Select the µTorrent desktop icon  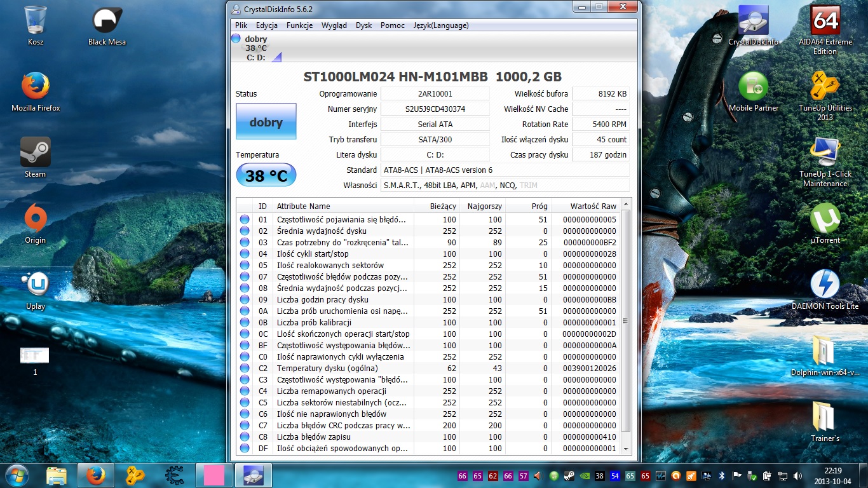coord(825,224)
